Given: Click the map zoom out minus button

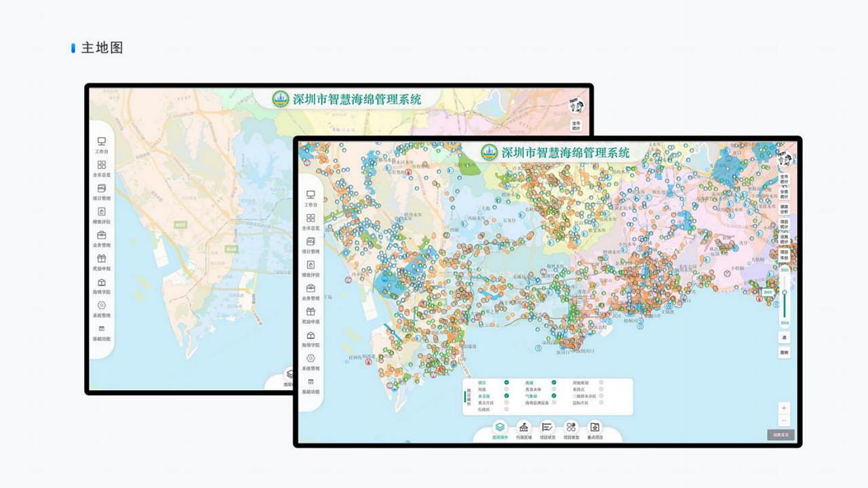Looking at the screenshot, I should point(784,420).
